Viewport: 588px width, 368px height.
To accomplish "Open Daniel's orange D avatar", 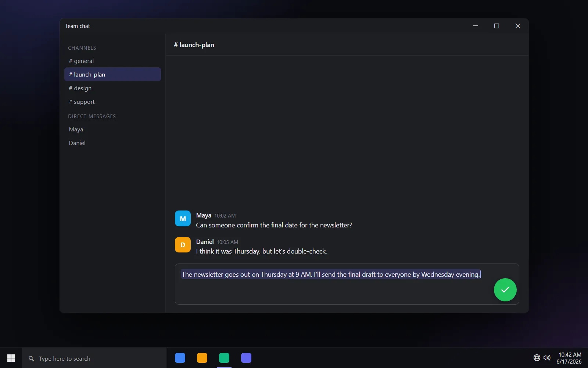I will [183, 245].
